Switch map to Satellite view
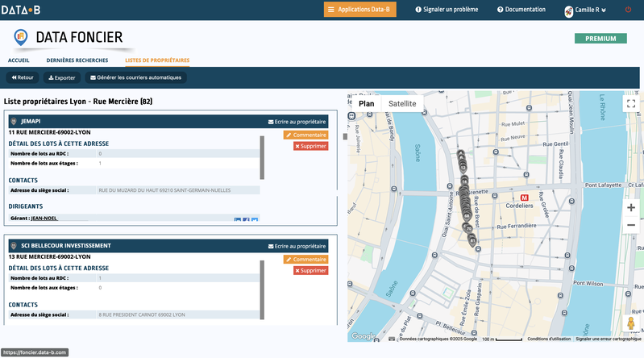644x358 pixels. tap(402, 103)
